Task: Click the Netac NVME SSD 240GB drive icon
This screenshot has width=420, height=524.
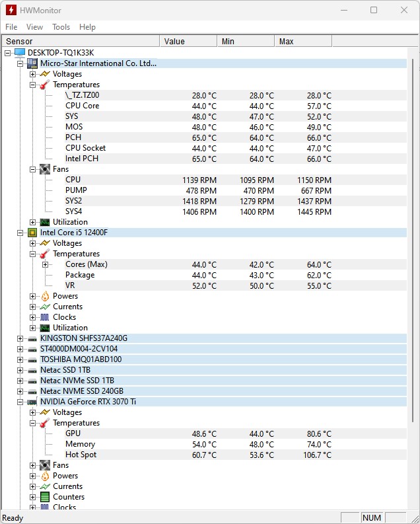Action: tap(32, 391)
